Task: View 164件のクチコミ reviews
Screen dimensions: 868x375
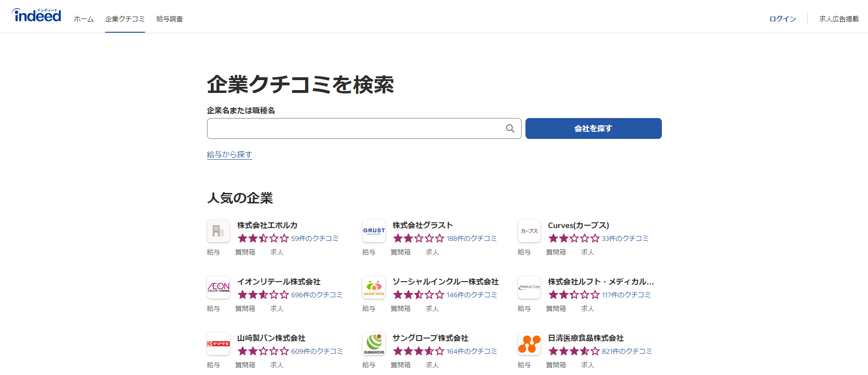Action: 471,351
